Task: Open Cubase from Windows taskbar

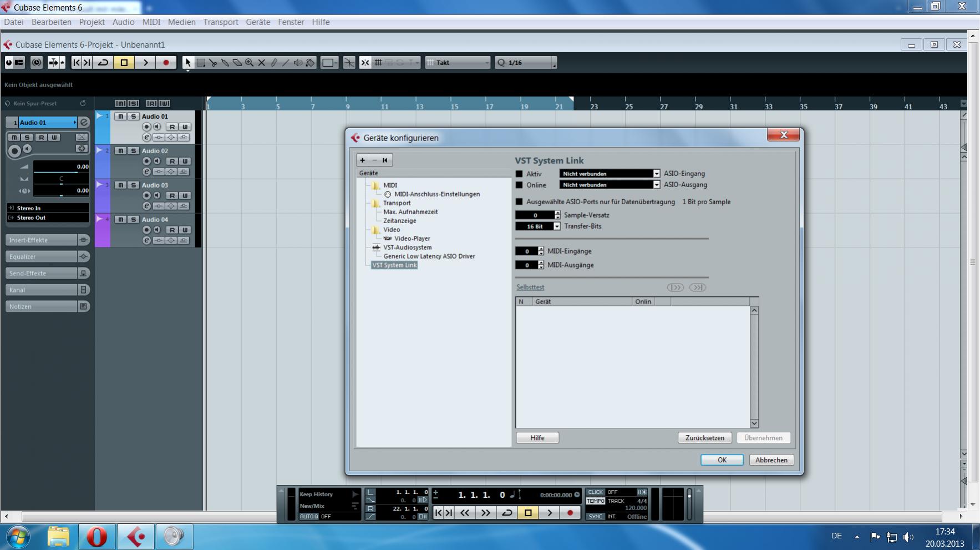Action: click(x=136, y=537)
